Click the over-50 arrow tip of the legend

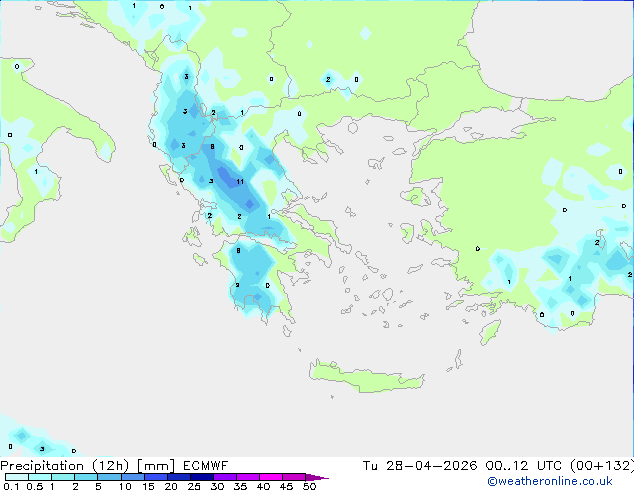pyautogui.click(x=317, y=477)
